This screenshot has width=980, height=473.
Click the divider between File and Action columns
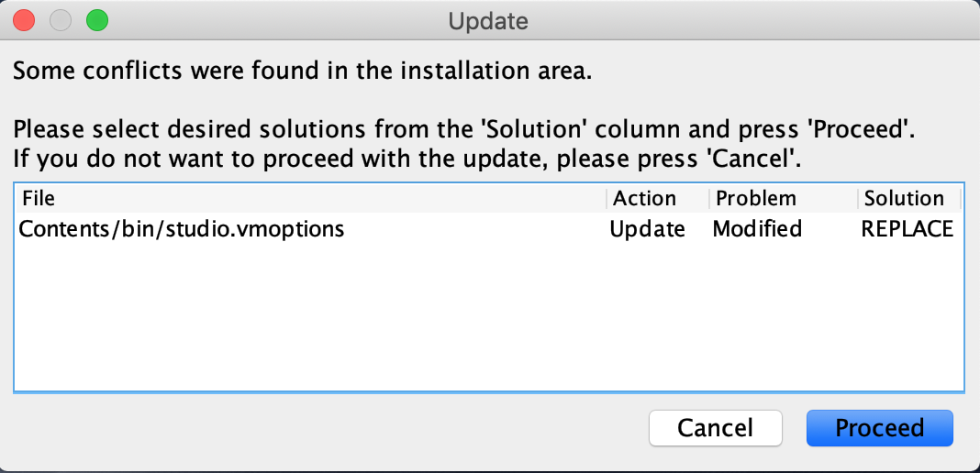(x=607, y=199)
